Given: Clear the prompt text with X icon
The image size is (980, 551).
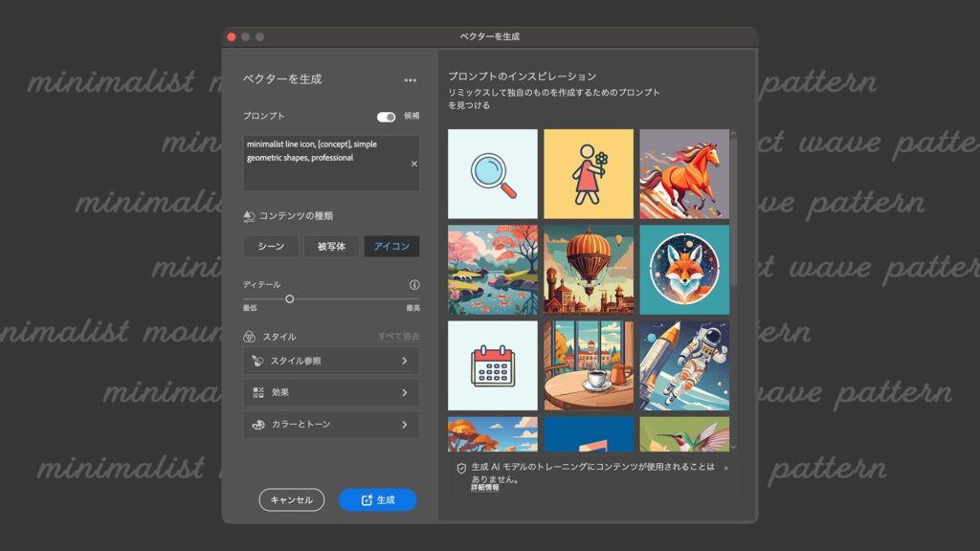Looking at the screenshot, I should tap(414, 164).
